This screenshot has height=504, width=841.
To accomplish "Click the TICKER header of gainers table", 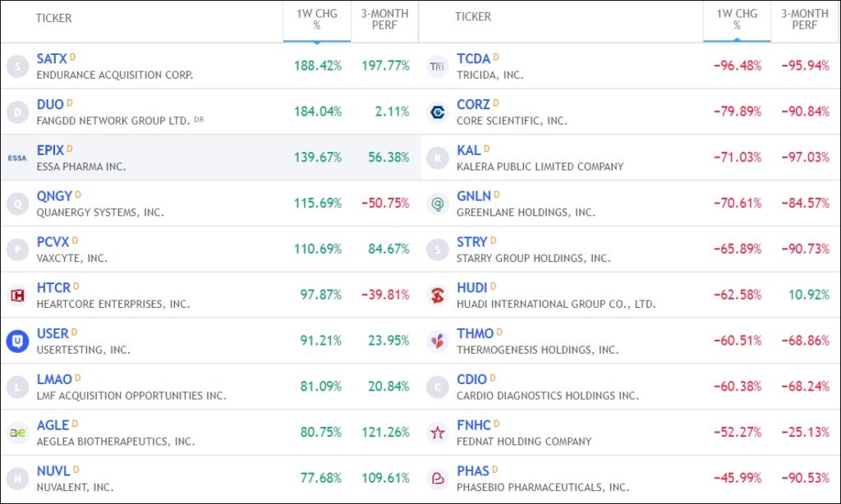I will (53, 18).
